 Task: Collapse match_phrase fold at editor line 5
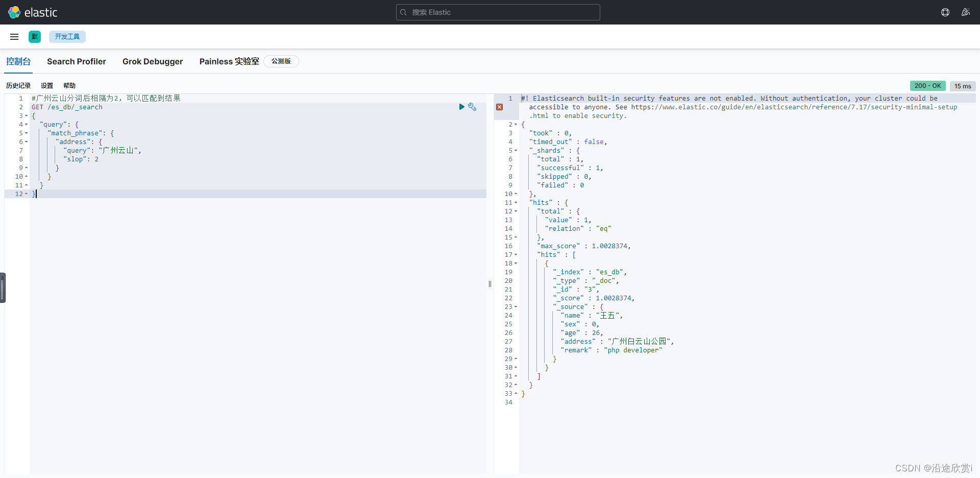27,133
